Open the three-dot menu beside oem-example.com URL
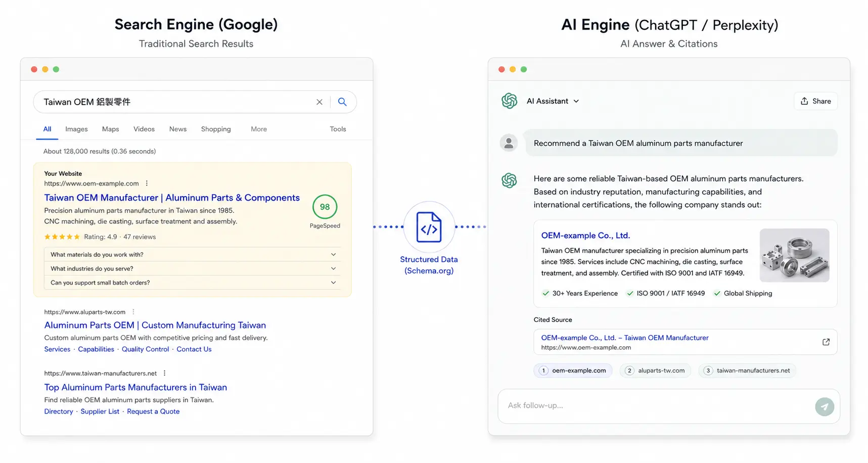The height and width of the screenshot is (463, 868). [147, 183]
